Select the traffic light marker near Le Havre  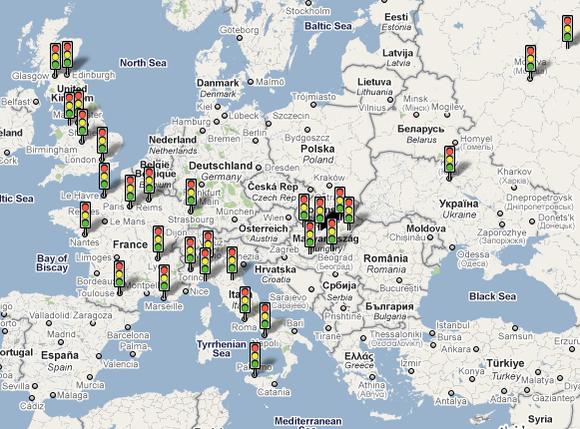pyautogui.click(x=104, y=176)
